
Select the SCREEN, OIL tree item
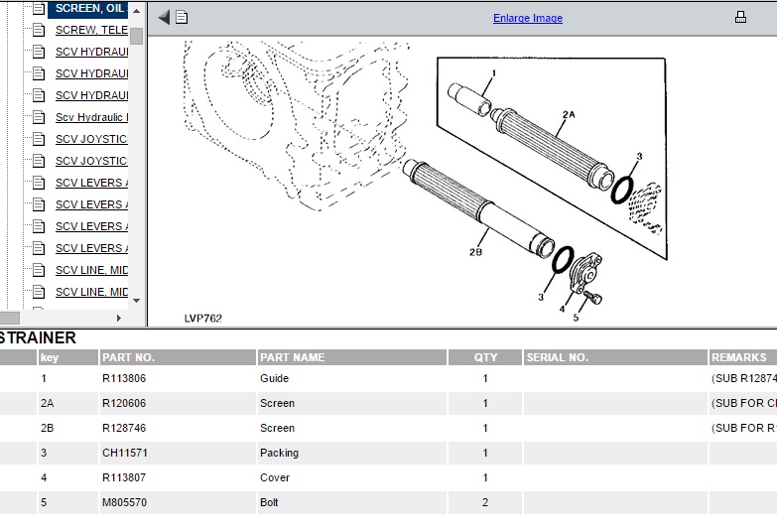pos(90,8)
